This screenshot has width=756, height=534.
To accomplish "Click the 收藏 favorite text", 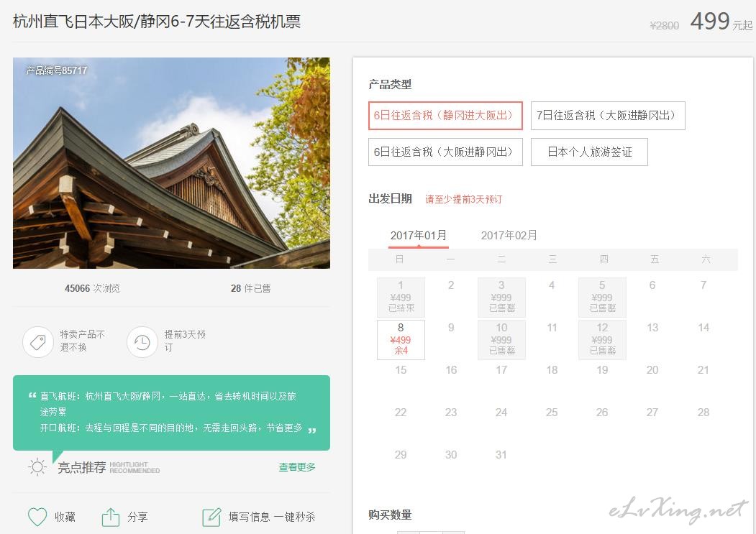I will (65, 517).
